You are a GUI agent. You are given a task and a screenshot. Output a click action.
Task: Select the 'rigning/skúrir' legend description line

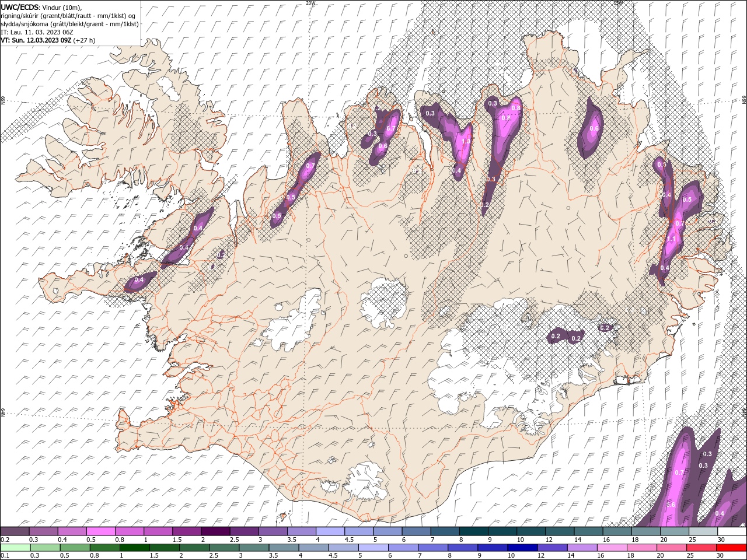(x=68, y=15)
